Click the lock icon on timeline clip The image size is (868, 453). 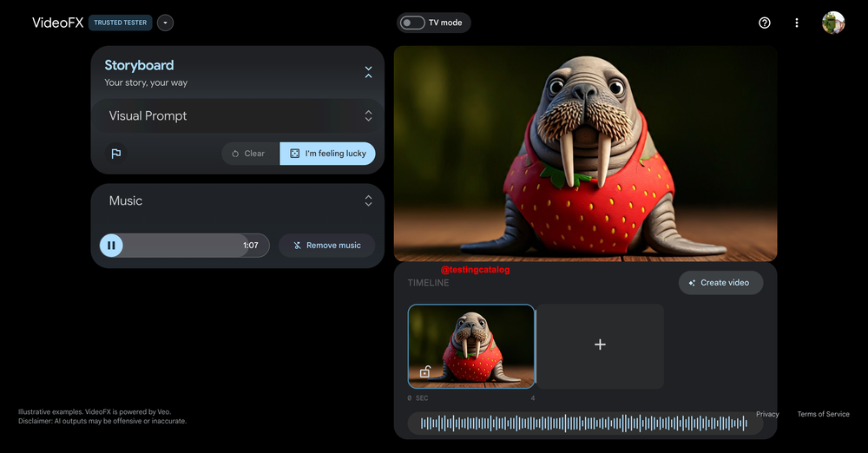pyautogui.click(x=425, y=371)
